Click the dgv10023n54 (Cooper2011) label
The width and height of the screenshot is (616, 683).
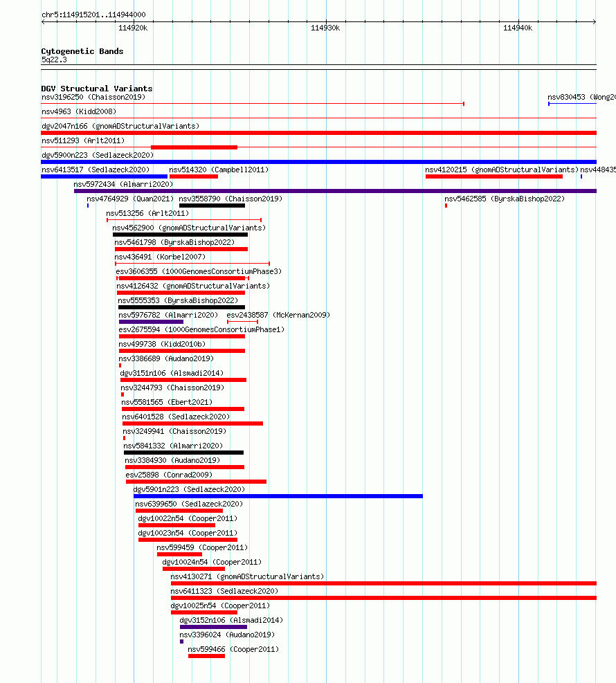pyautogui.click(x=188, y=533)
